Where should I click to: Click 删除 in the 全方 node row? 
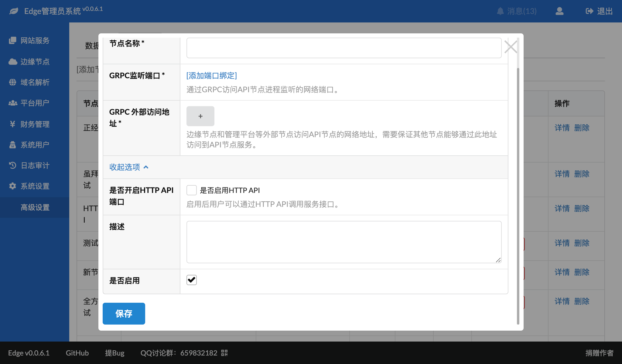tap(582, 301)
